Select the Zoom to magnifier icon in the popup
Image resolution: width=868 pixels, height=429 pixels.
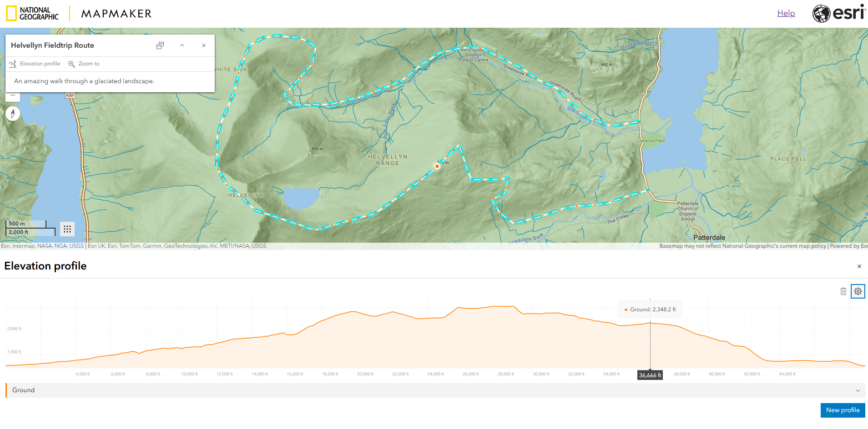point(72,64)
